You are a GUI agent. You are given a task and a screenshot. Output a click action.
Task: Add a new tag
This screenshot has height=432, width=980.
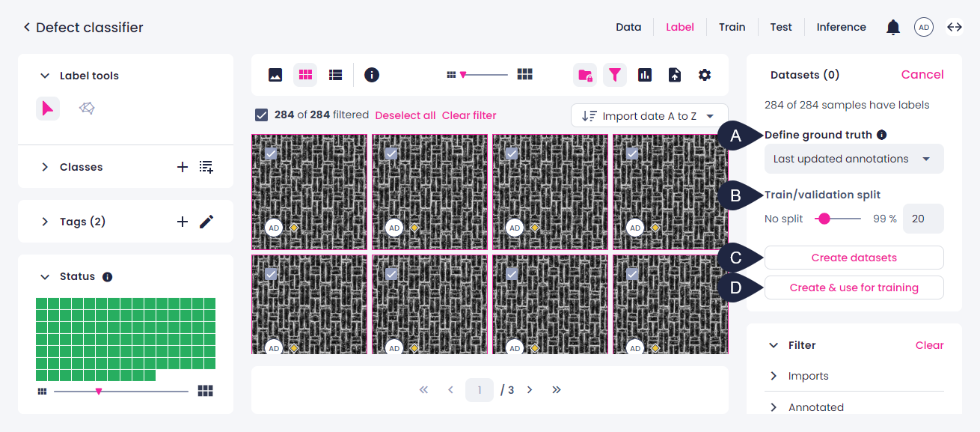click(x=183, y=222)
